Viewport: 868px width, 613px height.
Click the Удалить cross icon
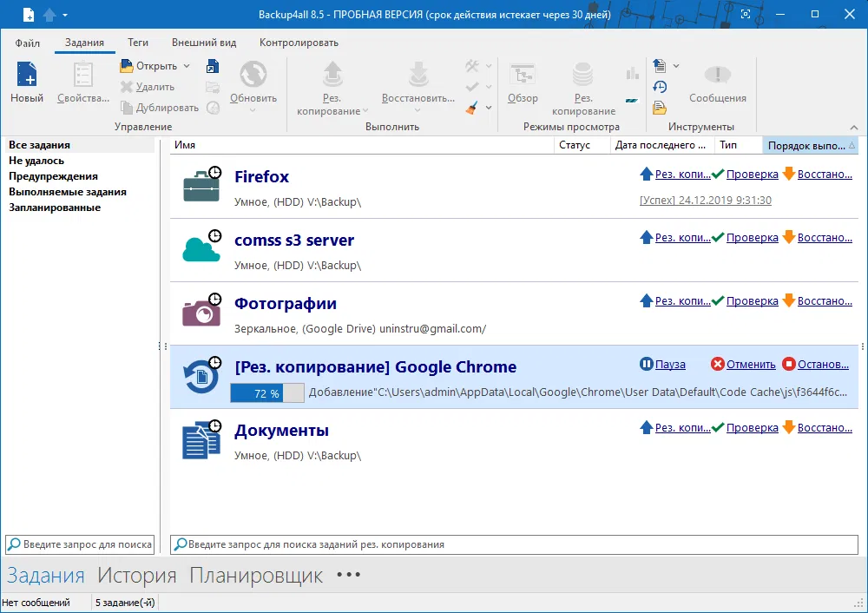[x=127, y=87]
